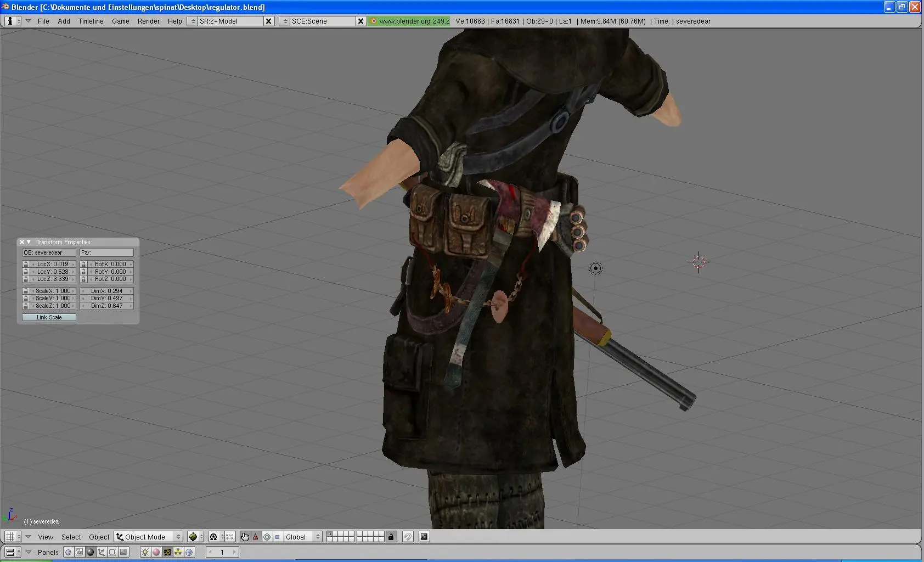Open the Help menu

coord(175,21)
